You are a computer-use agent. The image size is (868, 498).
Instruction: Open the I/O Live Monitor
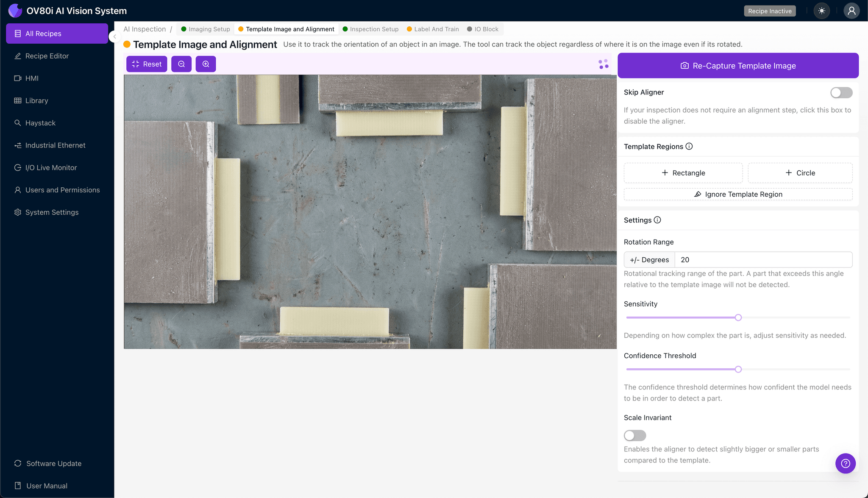[50, 167]
